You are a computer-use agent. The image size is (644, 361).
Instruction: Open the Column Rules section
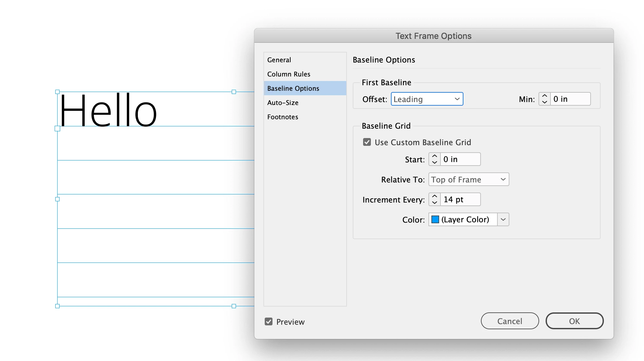(x=289, y=74)
